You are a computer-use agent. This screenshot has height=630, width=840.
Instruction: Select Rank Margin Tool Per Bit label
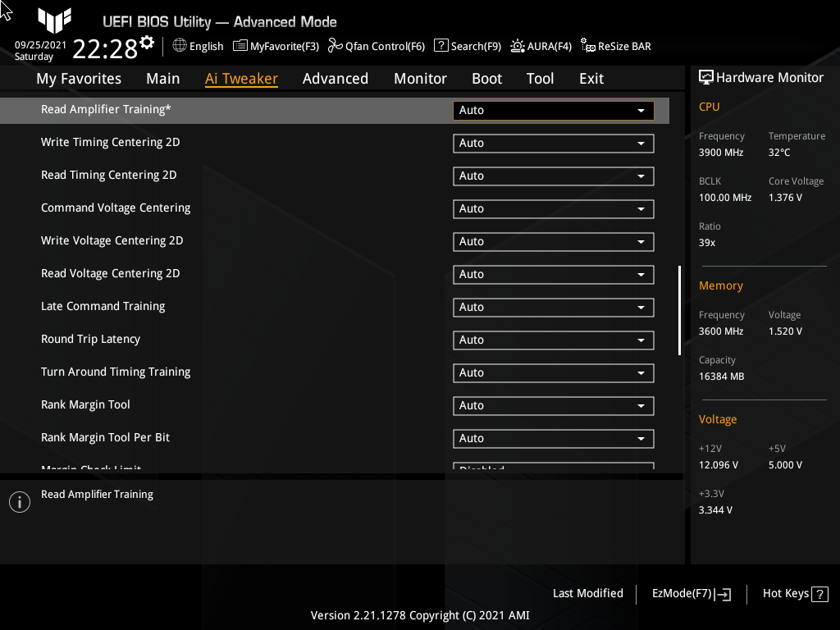[106, 437]
